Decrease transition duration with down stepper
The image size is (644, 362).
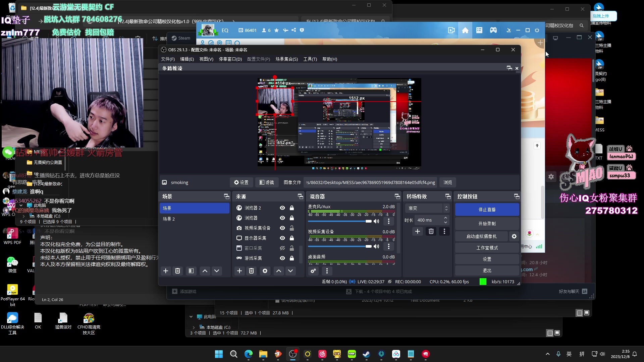(x=446, y=223)
